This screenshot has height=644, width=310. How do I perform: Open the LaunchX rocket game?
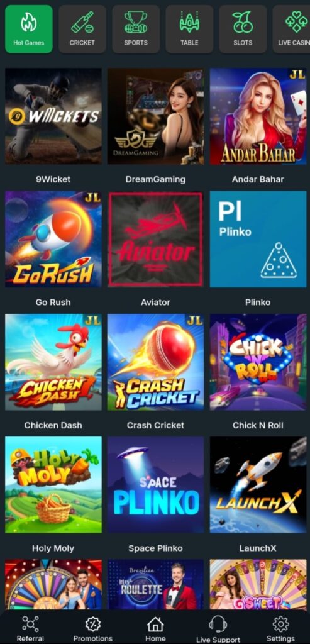pos(258,485)
